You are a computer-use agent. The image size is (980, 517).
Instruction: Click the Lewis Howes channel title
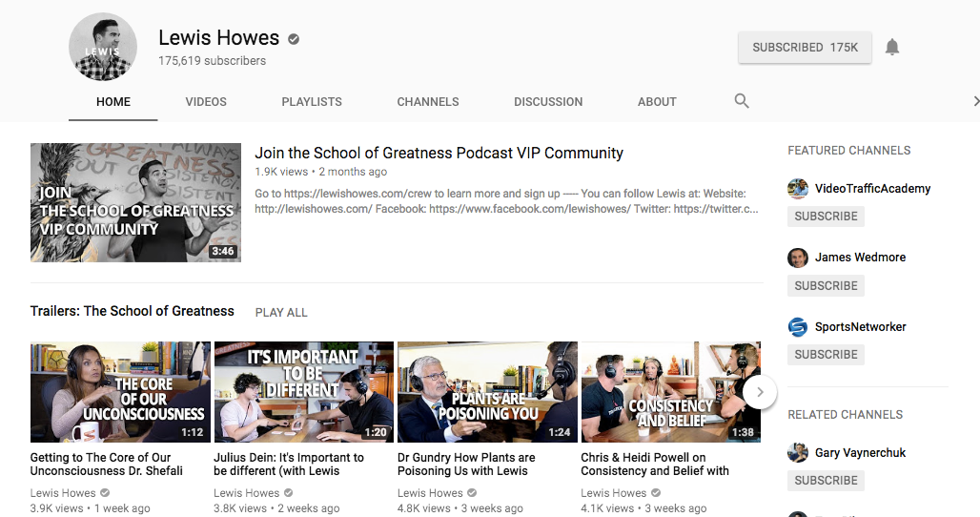click(x=218, y=38)
